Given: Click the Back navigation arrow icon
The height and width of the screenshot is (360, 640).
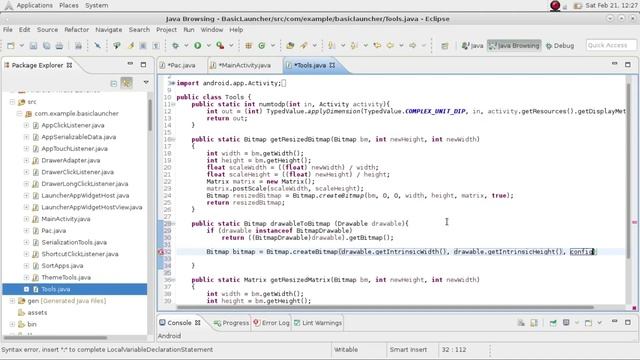Looking at the screenshot, I should (x=390, y=46).
